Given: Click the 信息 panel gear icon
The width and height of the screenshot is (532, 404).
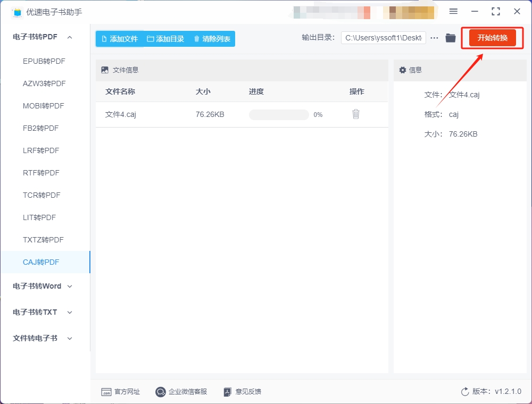Looking at the screenshot, I should pyautogui.click(x=403, y=70).
